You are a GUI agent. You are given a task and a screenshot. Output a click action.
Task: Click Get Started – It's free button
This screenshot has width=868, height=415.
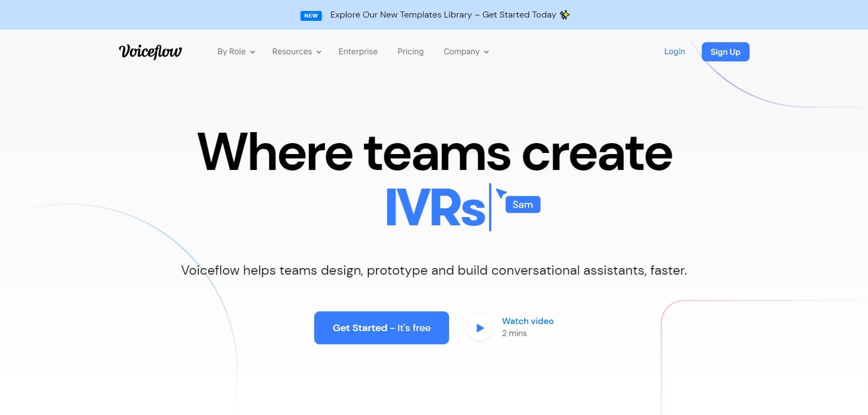coord(382,328)
